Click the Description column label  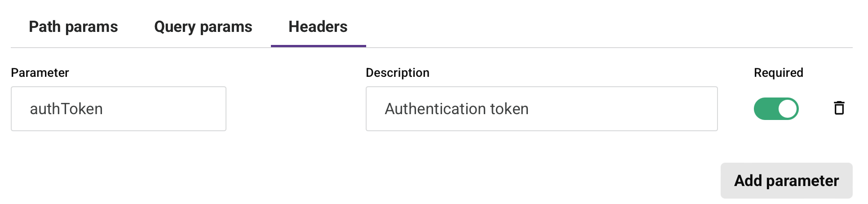(x=398, y=73)
